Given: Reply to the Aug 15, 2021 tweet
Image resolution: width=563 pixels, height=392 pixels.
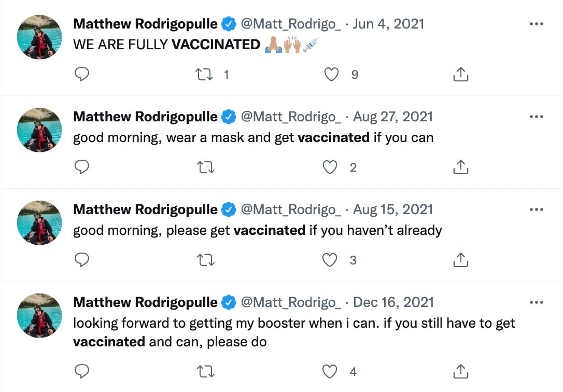Looking at the screenshot, I should pyautogui.click(x=82, y=260).
